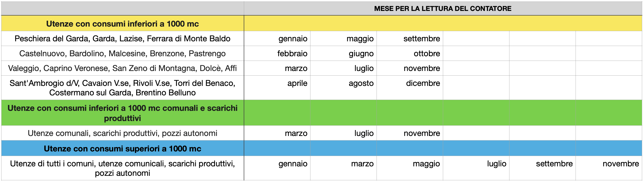Click the yellow 'Utenze con consumi inferiori a 1000 mc' heading
This screenshot has width=644, height=182.
(122, 24)
